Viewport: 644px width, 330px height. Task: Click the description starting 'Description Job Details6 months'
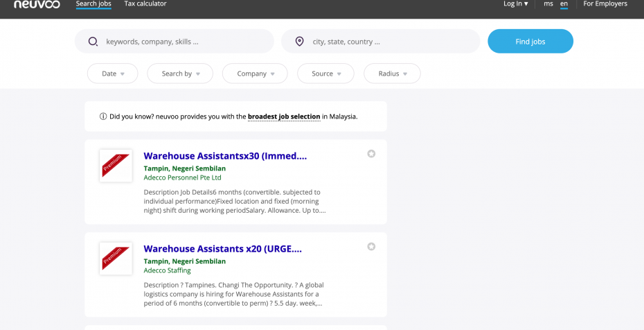point(235,201)
